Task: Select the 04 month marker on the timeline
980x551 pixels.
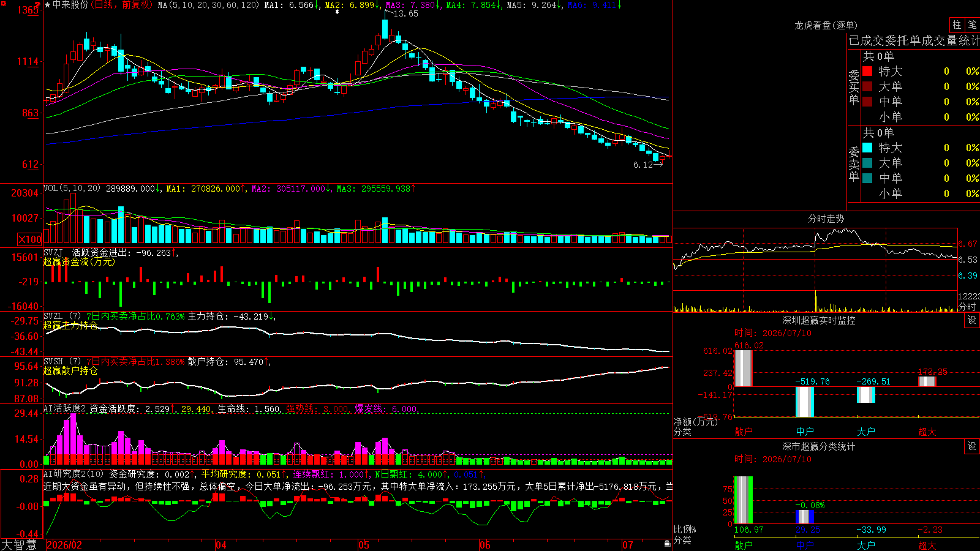Action: pos(221,545)
